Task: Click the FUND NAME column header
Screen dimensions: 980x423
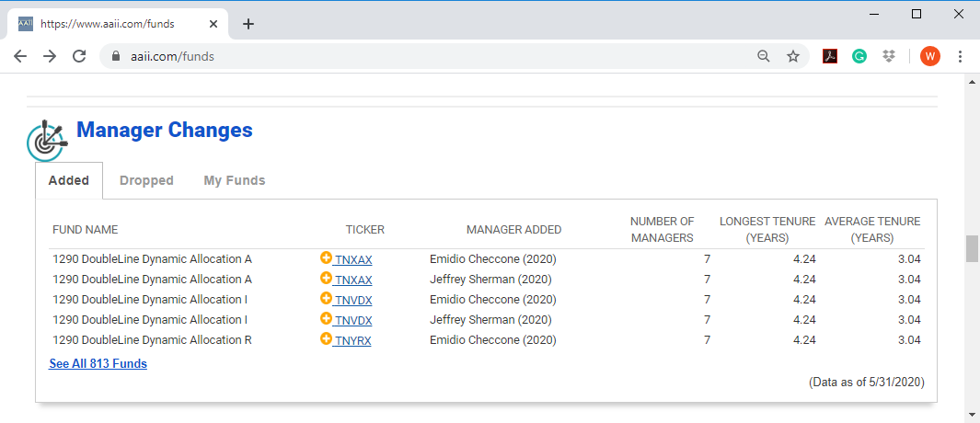Action: (85, 229)
